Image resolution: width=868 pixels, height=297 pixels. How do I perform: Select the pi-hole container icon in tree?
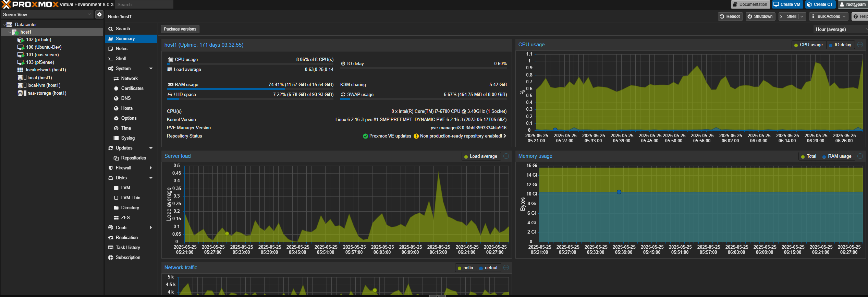[x=21, y=40]
